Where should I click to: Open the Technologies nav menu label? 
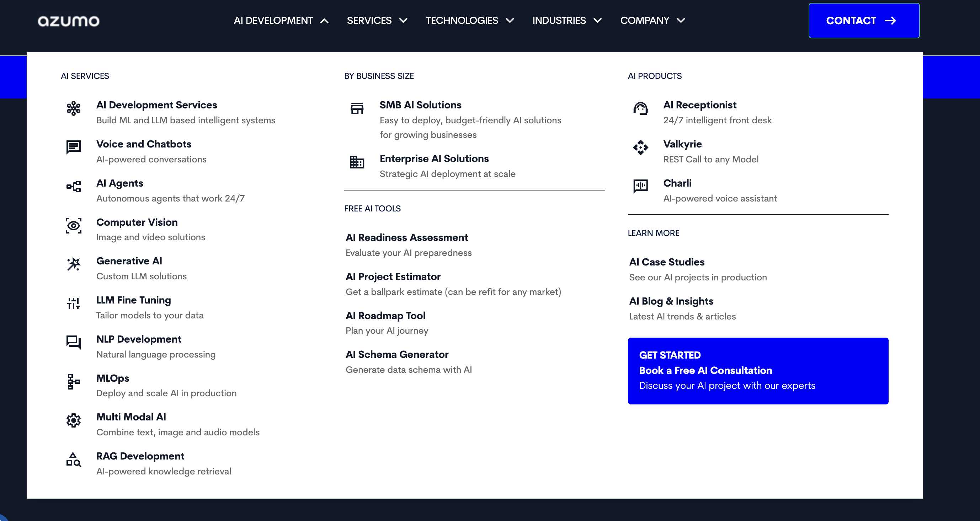coord(462,21)
